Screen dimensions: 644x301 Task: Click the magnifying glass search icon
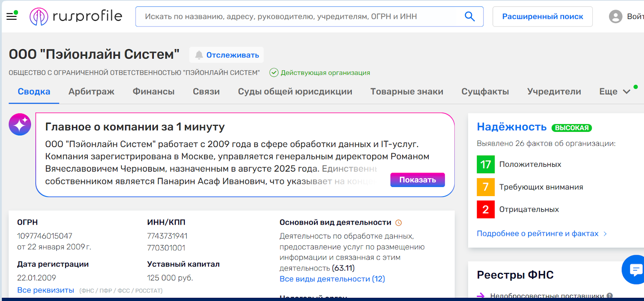click(469, 16)
